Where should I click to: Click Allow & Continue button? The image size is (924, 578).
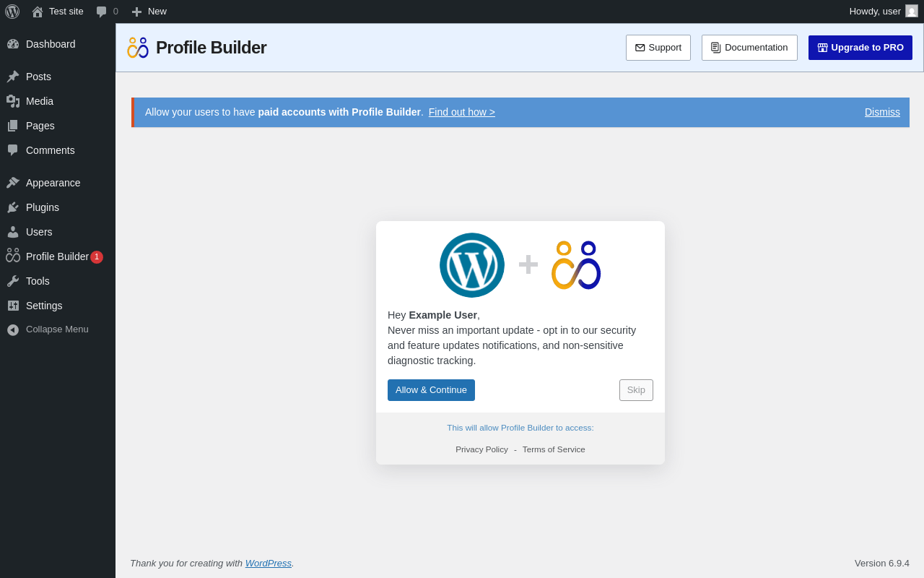(431, 390)
